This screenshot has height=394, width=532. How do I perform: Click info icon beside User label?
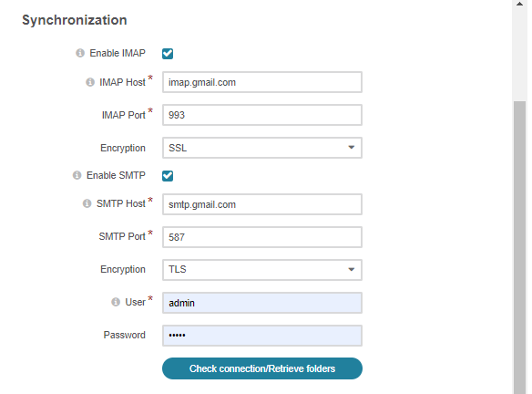coord(116,302)
